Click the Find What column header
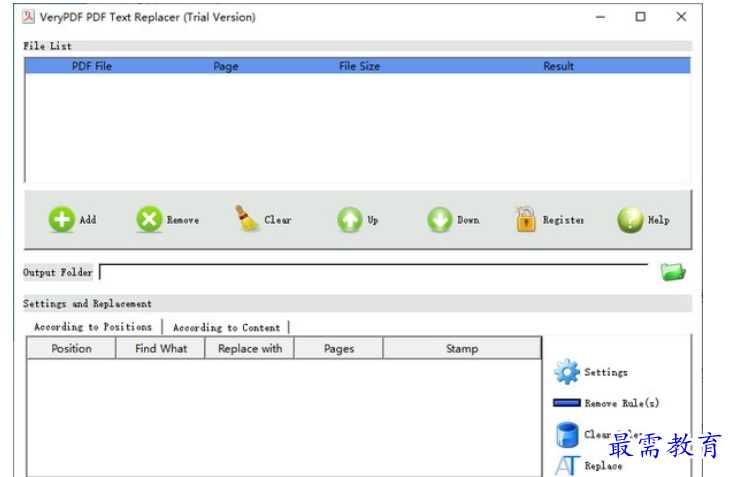This screenshot has height=477, width=730. 161,349
